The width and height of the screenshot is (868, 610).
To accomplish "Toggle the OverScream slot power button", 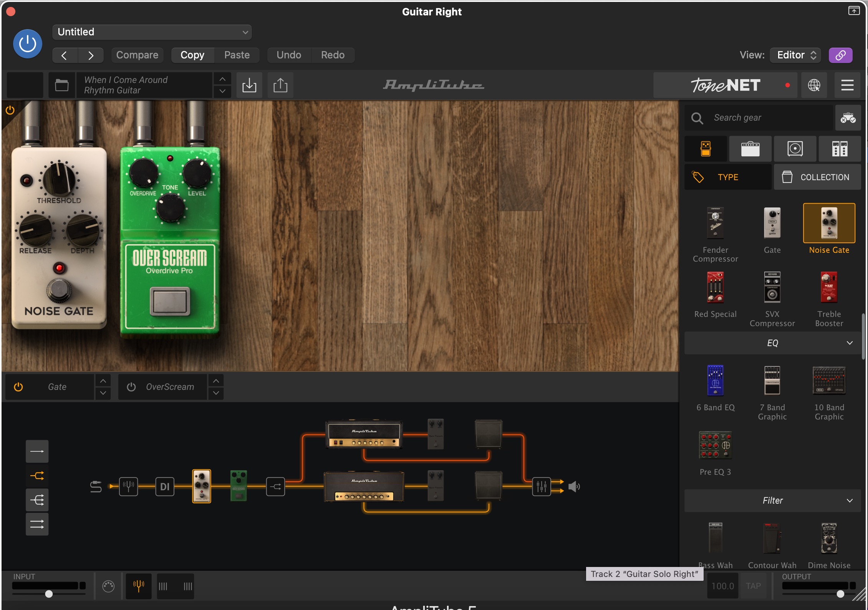I will click(x=131, y=387).
